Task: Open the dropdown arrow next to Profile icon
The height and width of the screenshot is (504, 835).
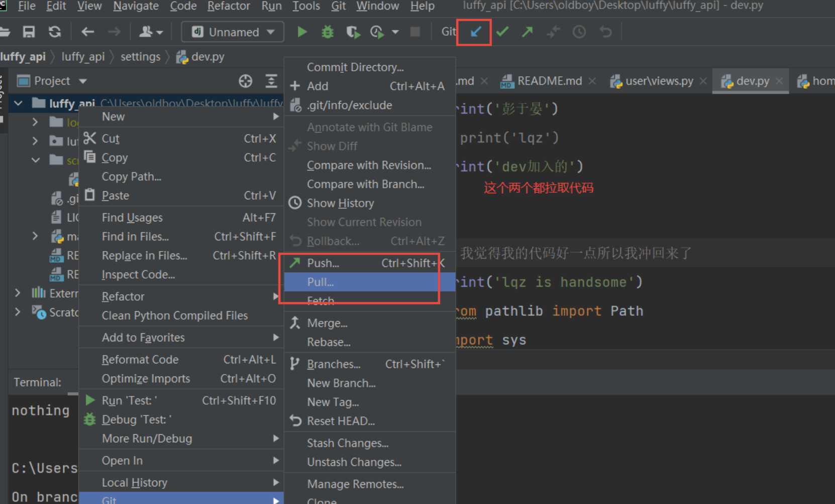Action: (395, 32)
